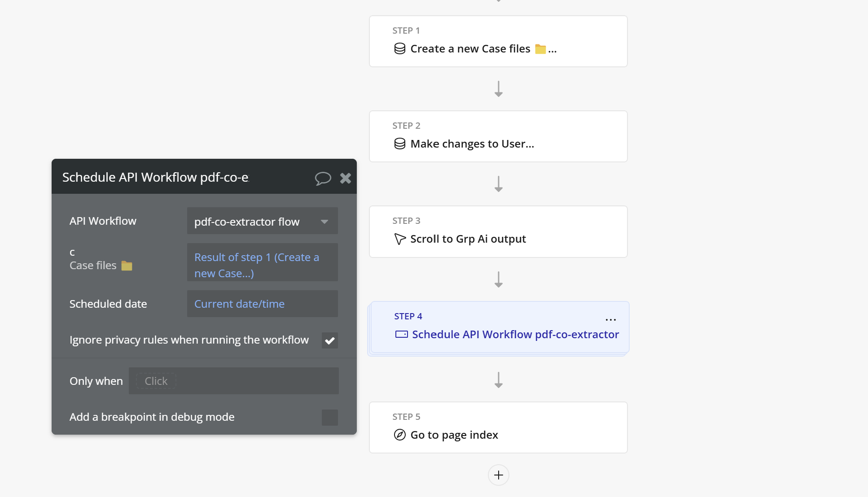This screenshot has height=497, width=868.
Task: Click the database icon on Step 1
Action: click(399, 48)
